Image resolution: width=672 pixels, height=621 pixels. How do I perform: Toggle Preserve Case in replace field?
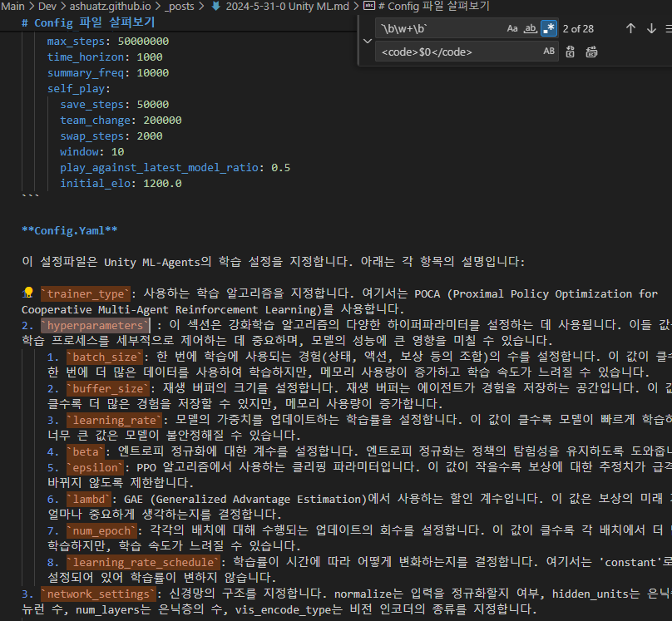549,52
